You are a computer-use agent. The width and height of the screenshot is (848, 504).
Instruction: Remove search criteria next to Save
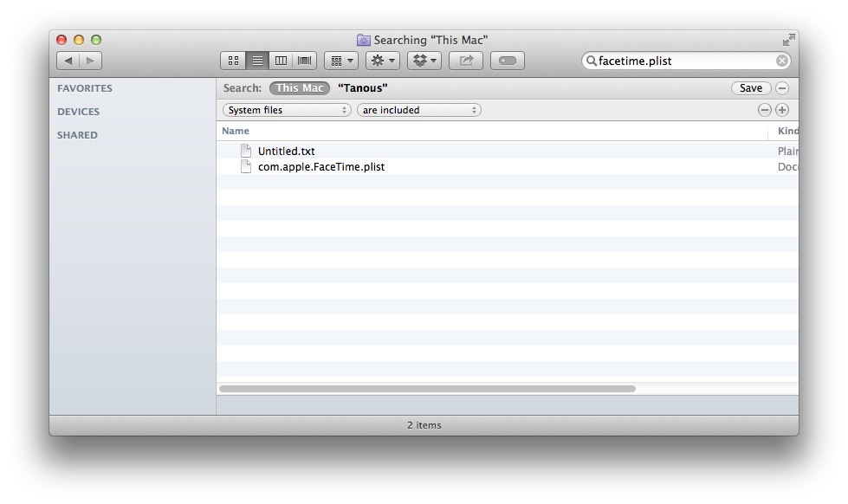(x=782, y=88)
